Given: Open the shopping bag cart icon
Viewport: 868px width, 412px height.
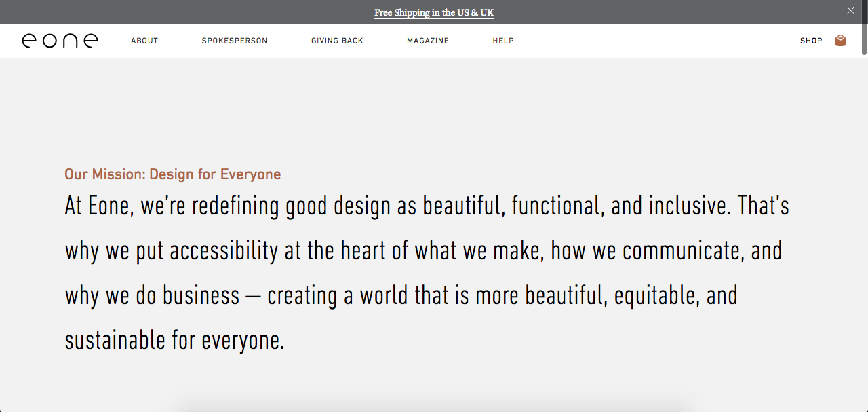Looking at the screenshot, I should (840, 41).
